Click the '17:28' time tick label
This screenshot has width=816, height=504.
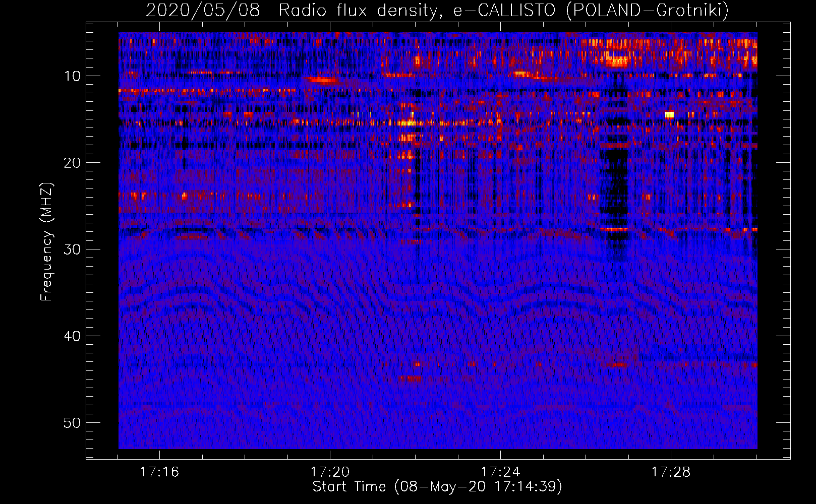click(x=671, y=472)
